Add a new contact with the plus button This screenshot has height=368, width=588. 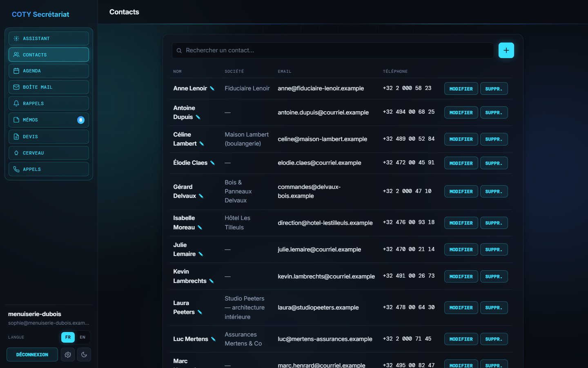(506, 50)
